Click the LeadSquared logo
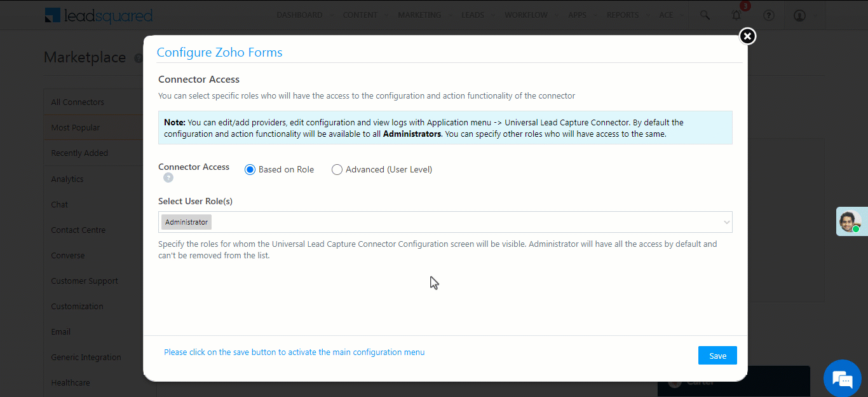 (98, 15)
